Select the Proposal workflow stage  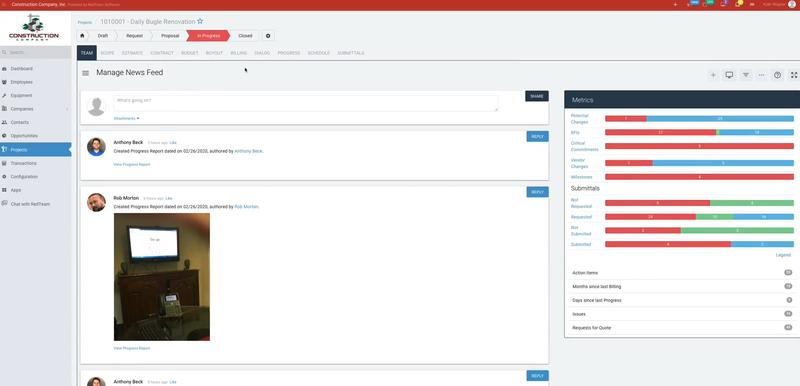click(x=170, y=36)
